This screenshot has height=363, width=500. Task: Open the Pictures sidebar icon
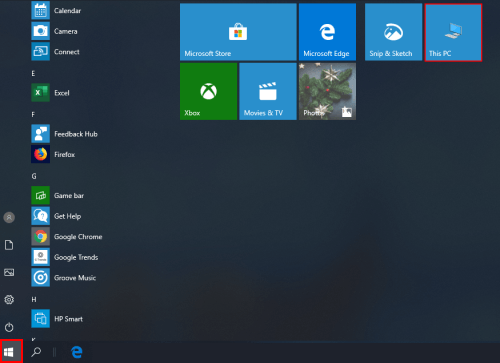[x=9, y=272]
